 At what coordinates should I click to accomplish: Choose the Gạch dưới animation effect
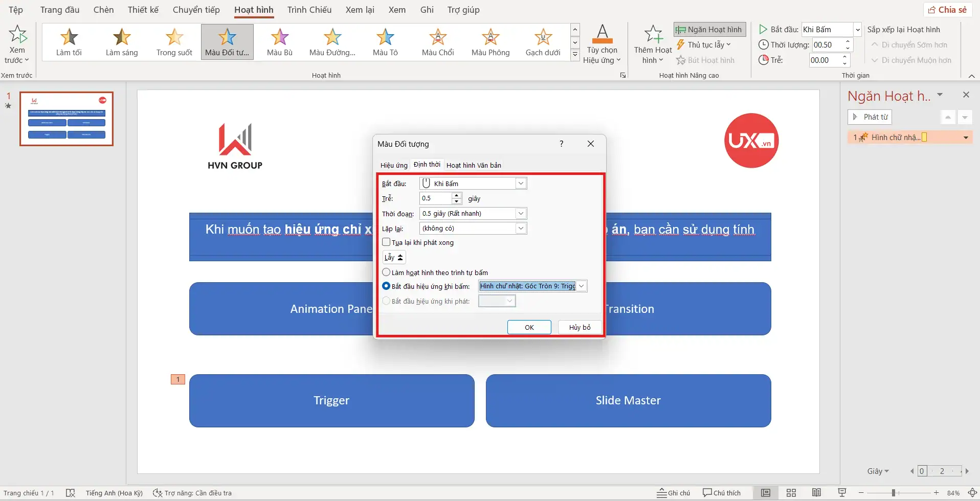pyautogui.click(x=543, y=42)
